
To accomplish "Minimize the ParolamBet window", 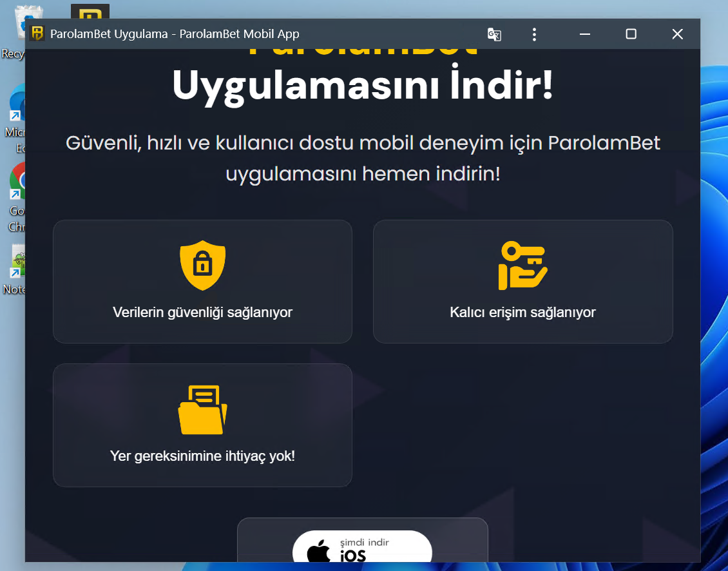I will coord(585,34).
